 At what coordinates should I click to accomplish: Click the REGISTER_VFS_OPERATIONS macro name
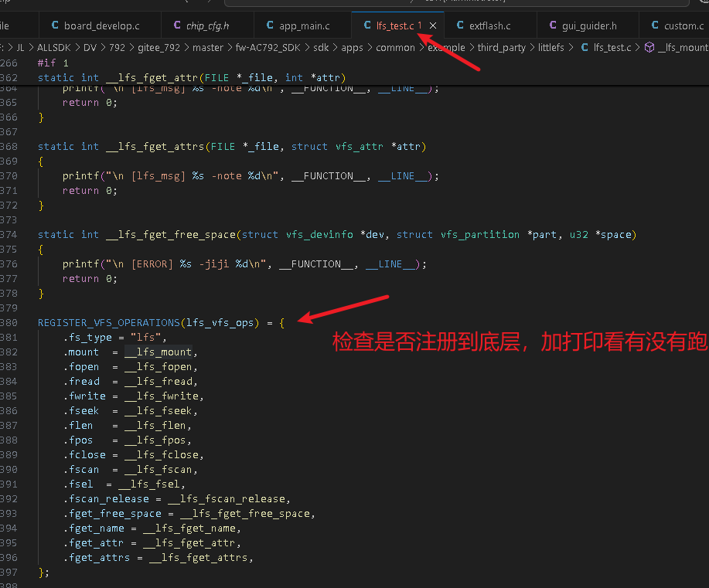(x=109, y=323)
